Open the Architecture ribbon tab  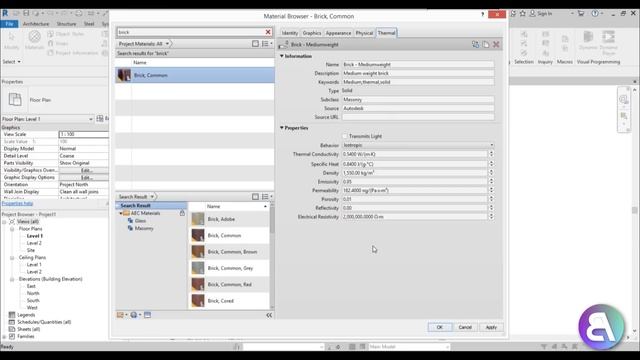click(36, 24)
